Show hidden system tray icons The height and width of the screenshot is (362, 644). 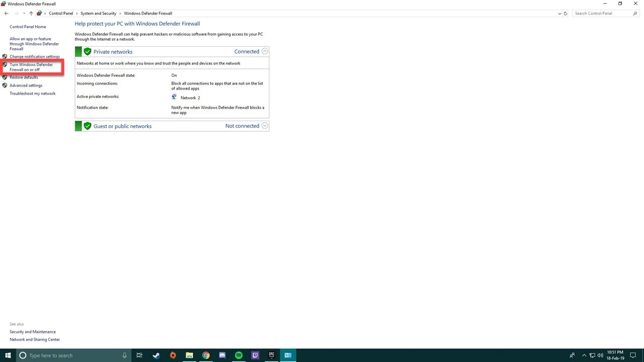point(584,355)
